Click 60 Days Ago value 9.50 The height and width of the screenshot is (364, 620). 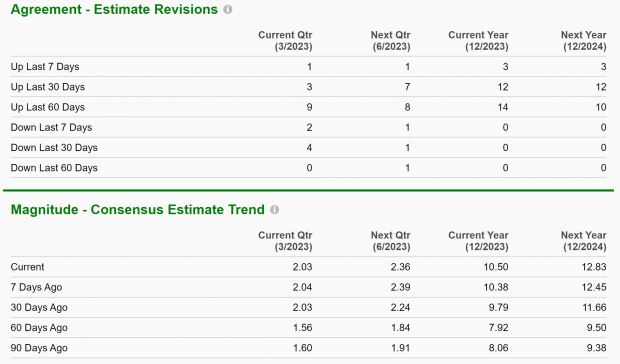pyautogui.click(x=597, y=328)
